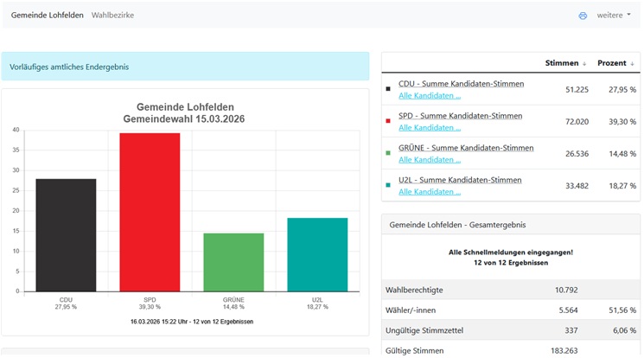Image resolution: width=644 pixels, height=358 pixels.
Task: Sort table by Prozent arrow
Action: [633, 63]
